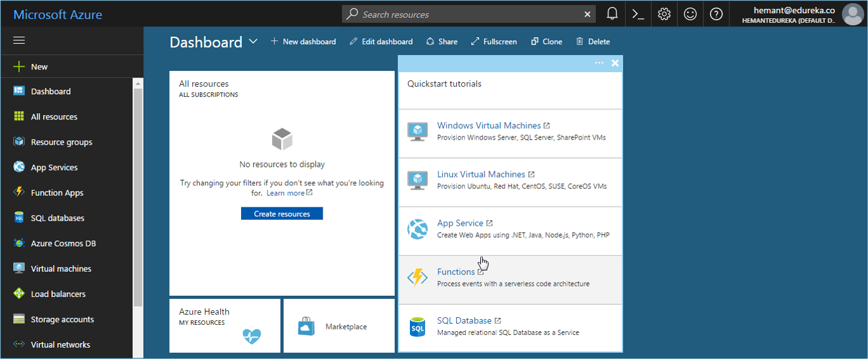Click Share in dashboard toolbar

(442, 42)
